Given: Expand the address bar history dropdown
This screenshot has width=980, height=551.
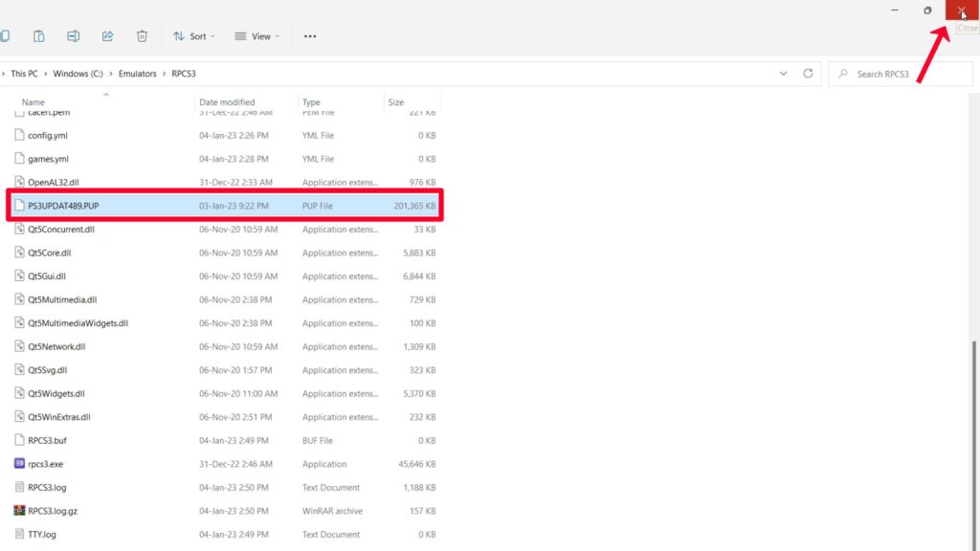Looking at the screenshot, I should tap(784, 74).
